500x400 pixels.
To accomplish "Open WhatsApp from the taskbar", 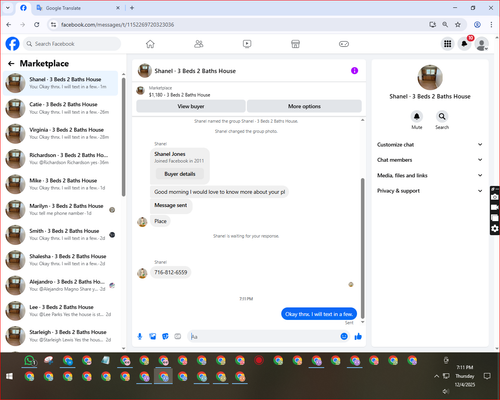I will (x=30, y=361).
